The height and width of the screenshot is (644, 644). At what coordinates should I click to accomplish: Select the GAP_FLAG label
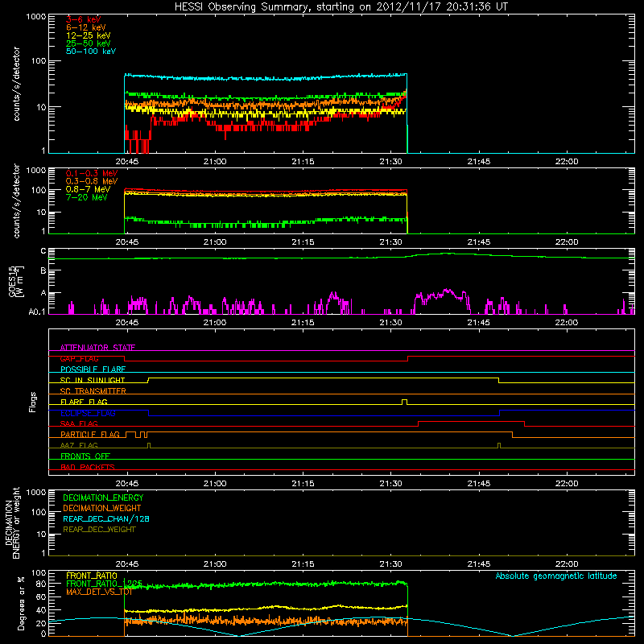click(79, 358)
